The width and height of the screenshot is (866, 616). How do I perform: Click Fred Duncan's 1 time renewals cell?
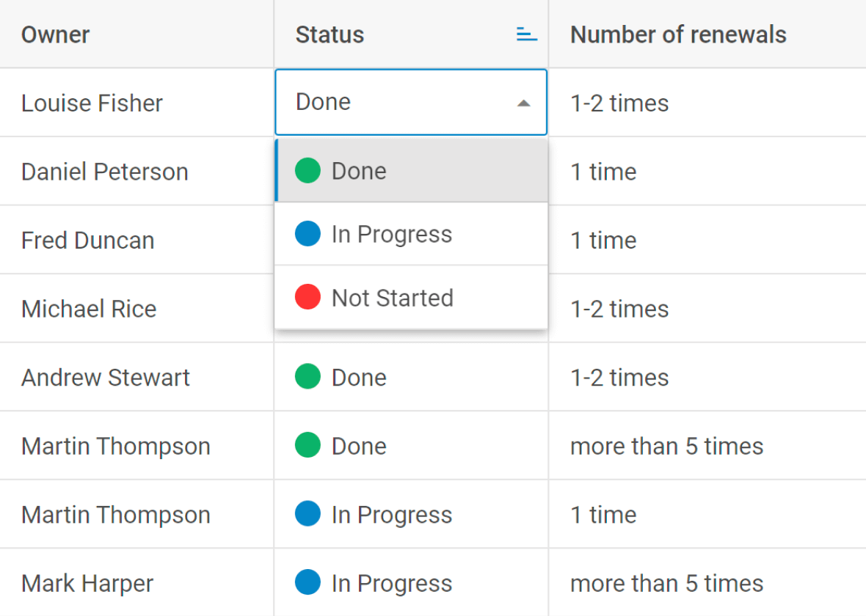tap(707, 240)
